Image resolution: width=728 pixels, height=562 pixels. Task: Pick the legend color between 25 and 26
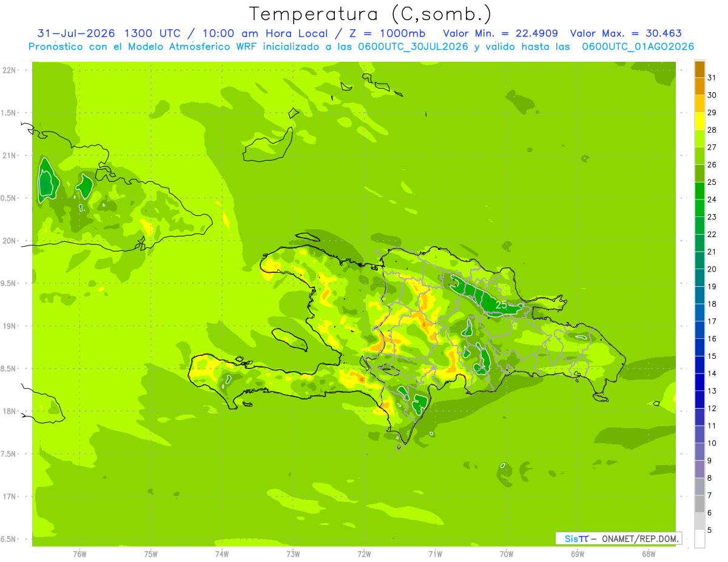tap(699, 173)
